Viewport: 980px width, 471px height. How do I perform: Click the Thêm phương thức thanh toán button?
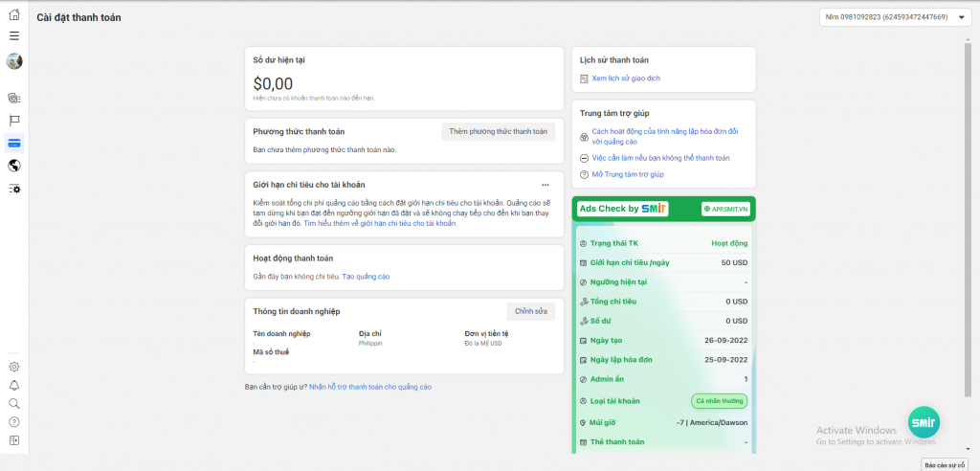coord(498,131)
